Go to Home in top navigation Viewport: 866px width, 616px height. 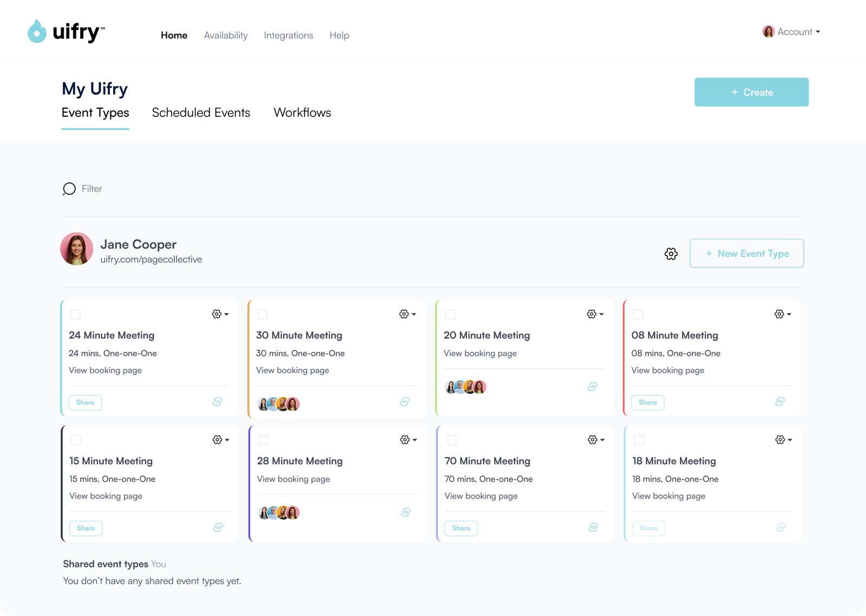[174, 35]
